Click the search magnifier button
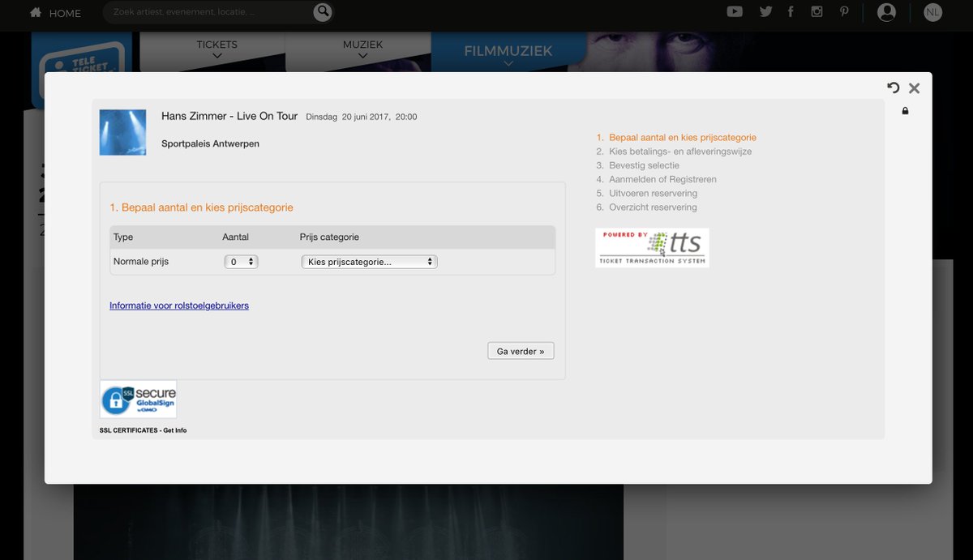 coord(323,11)
